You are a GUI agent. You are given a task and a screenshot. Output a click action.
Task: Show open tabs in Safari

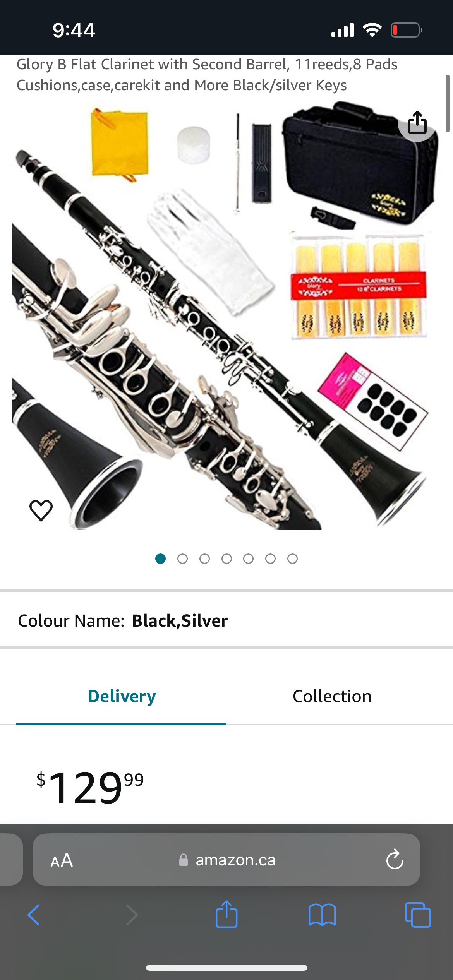[x=418, y=915]
